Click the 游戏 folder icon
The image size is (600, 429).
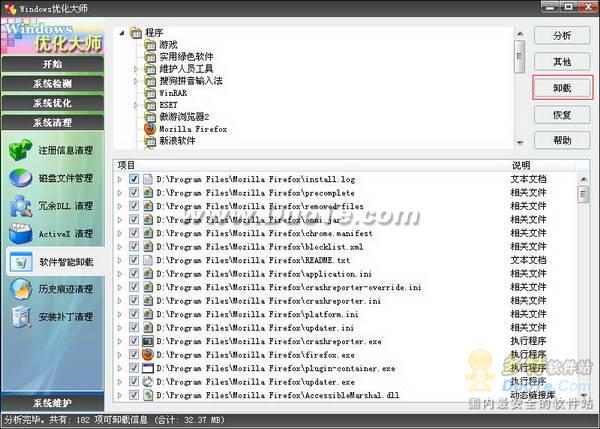click(x=150, y=45)
